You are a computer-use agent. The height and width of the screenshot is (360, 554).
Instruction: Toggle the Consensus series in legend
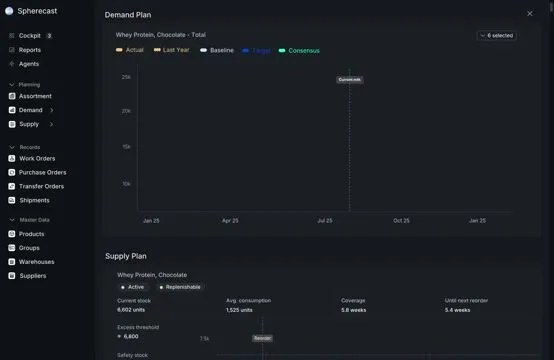point(299,51)
